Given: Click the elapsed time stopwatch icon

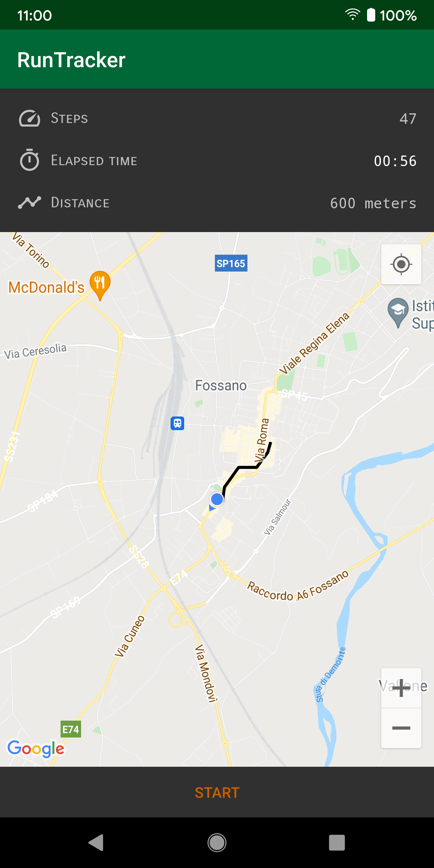Looking at the screenshot, I should click(30, 160).
